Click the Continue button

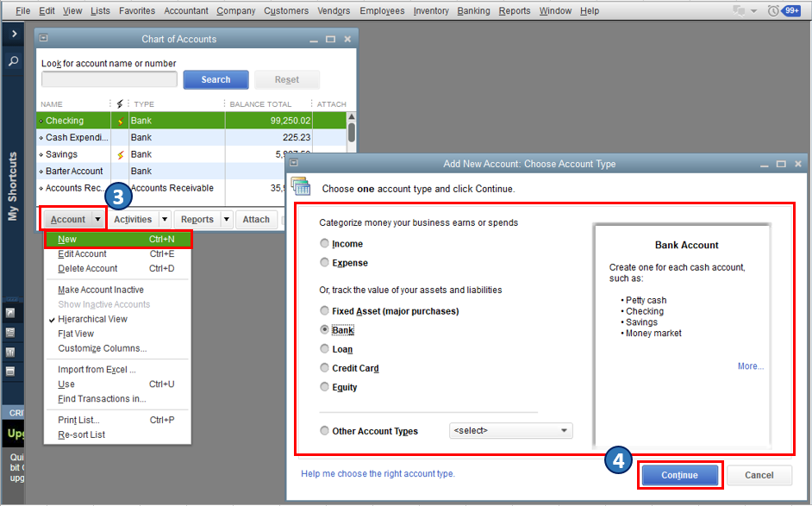(679, 475)
